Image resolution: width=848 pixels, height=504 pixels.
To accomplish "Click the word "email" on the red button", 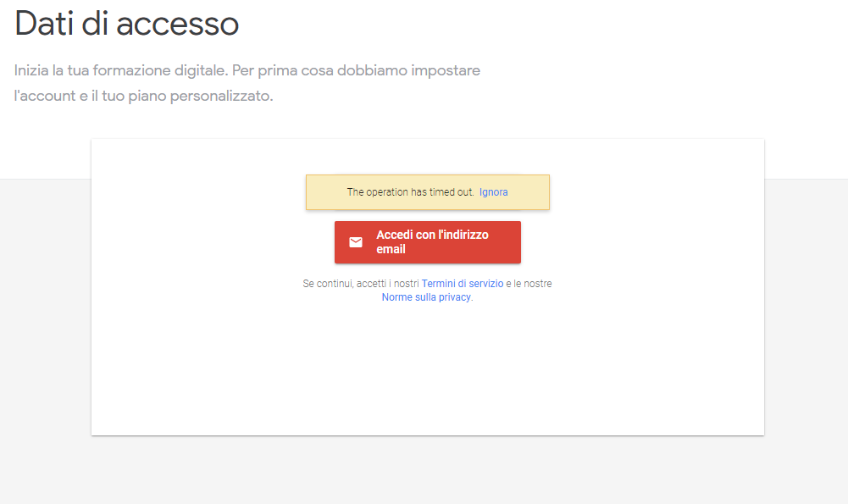I will click(x=391, y=250).
